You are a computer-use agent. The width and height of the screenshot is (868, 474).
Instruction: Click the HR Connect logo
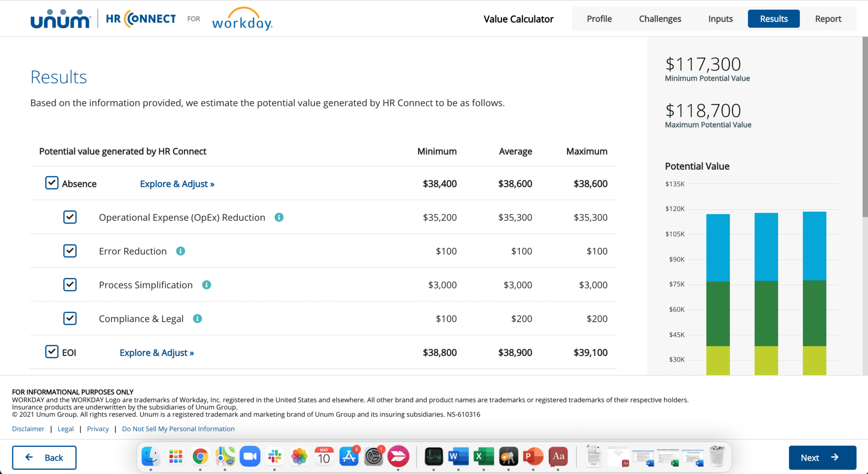(x=141, y=19)
